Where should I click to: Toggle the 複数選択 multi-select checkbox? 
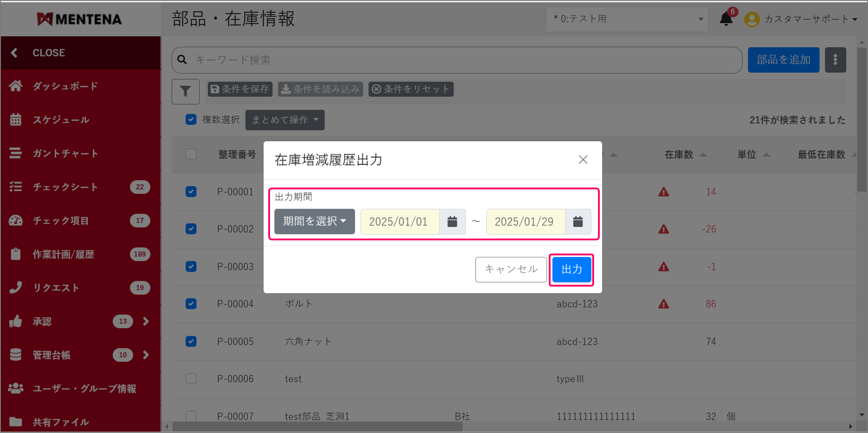click(x=191, y=120)
